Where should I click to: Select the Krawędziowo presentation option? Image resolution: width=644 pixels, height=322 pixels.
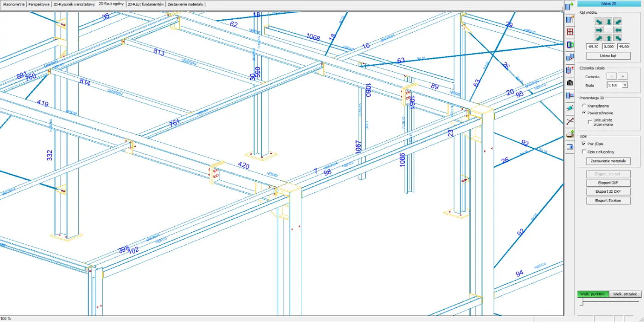click(584, 106)
